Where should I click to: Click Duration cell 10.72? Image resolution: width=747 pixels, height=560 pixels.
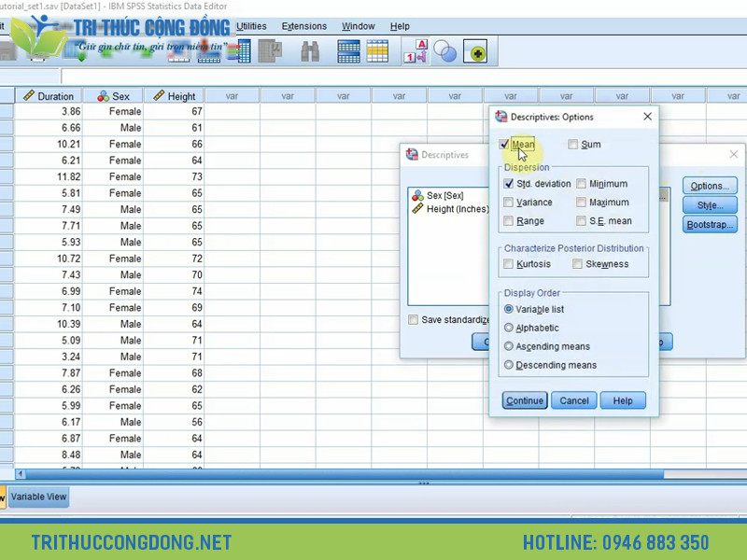(x=49, y=259)
